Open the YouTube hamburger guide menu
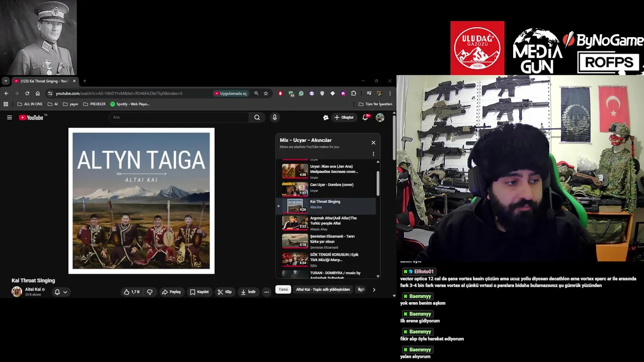The height and width of the screenshot is (362, 644). click(9, 117)
